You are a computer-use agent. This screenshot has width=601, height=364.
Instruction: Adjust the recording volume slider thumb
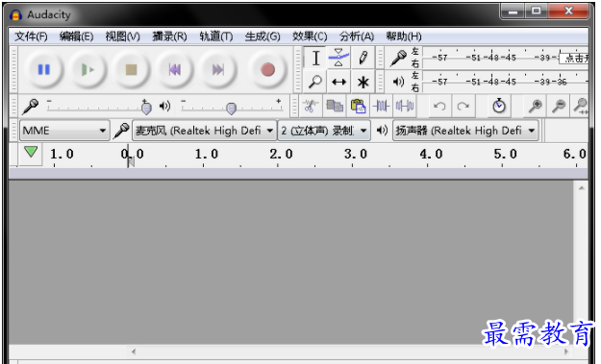(146, 108)
